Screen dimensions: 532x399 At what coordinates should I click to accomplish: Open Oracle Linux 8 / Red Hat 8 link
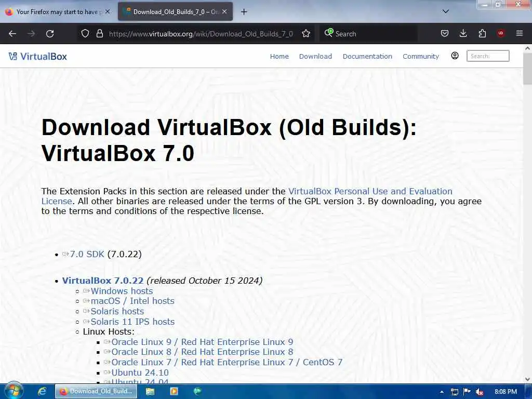pos(202,352)
